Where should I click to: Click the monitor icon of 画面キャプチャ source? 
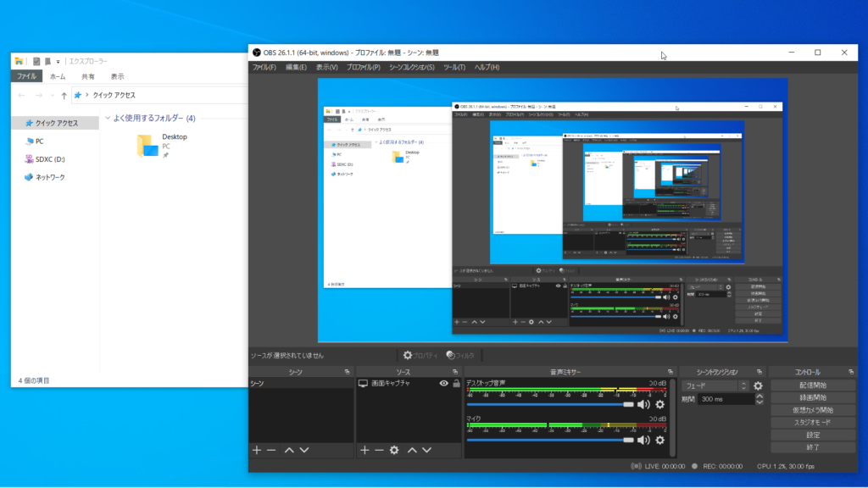[x=363, y=383]
